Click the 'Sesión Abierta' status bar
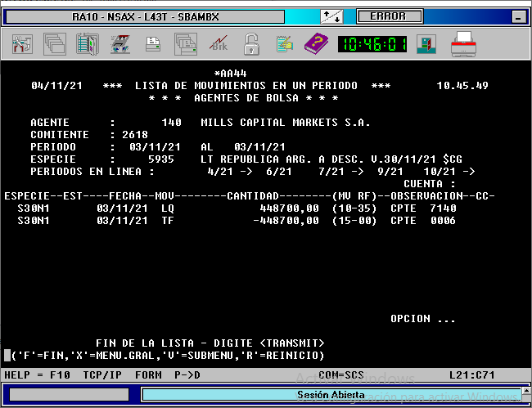 331,395
